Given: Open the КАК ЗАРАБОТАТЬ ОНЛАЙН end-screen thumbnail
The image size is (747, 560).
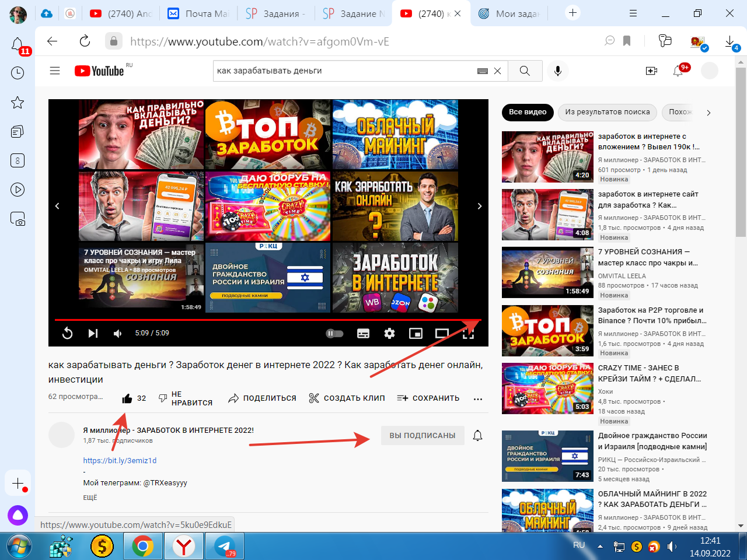Looking at the screenshot, I should (x=395, y=206).
